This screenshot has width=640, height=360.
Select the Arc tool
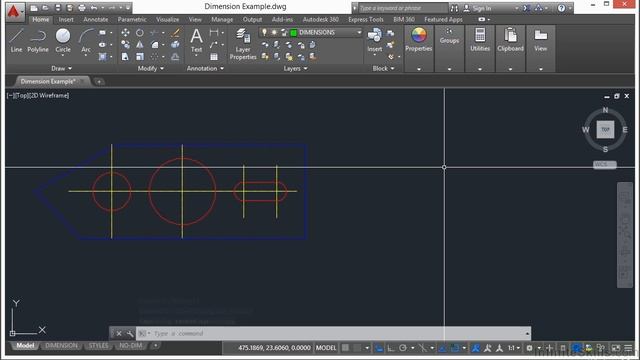(x=86, y=41)
